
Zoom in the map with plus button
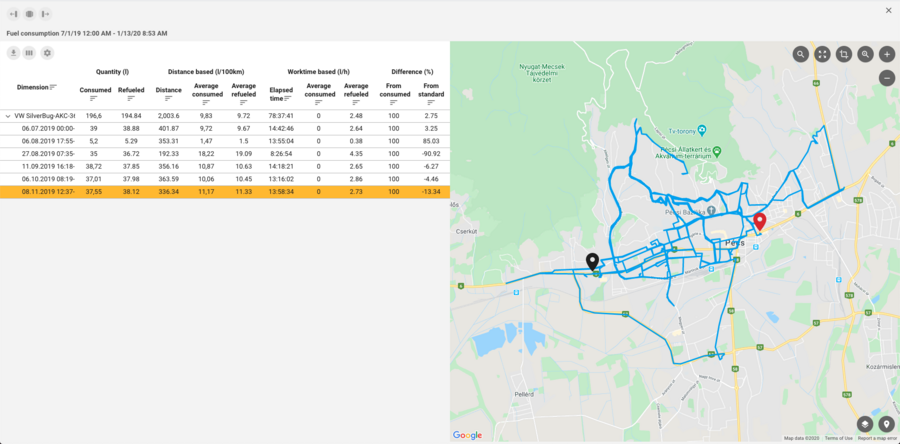tap(887, 55)
